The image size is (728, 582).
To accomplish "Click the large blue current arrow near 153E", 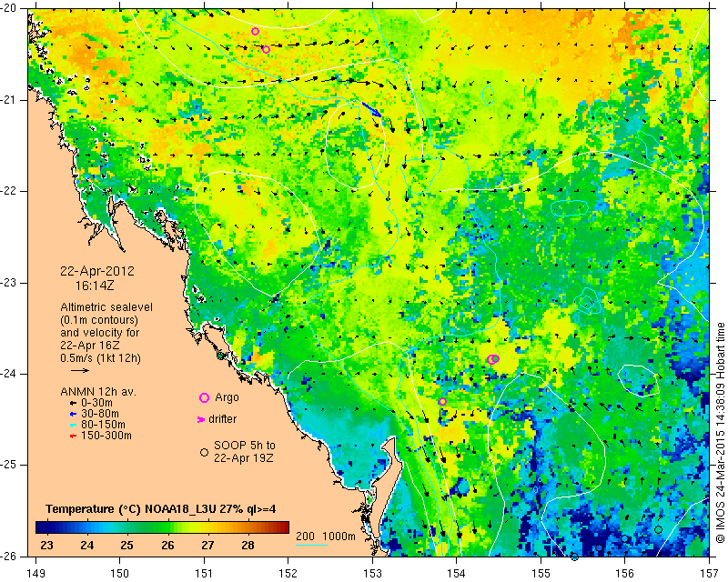I will click(372, 109).
